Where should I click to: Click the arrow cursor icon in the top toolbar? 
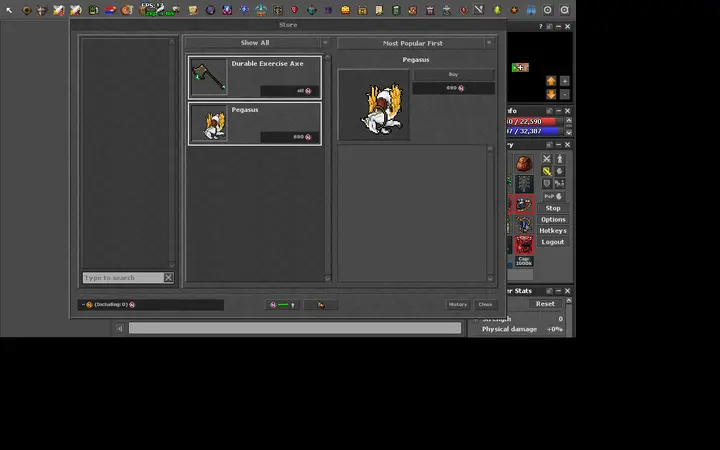(x=9, y=10)
